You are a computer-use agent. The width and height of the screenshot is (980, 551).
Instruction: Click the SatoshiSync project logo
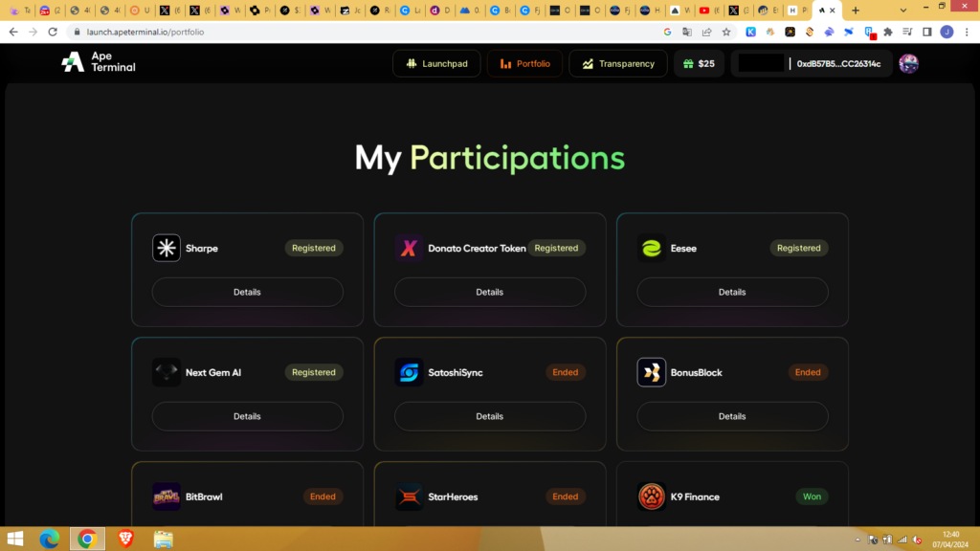pos(409,372)
